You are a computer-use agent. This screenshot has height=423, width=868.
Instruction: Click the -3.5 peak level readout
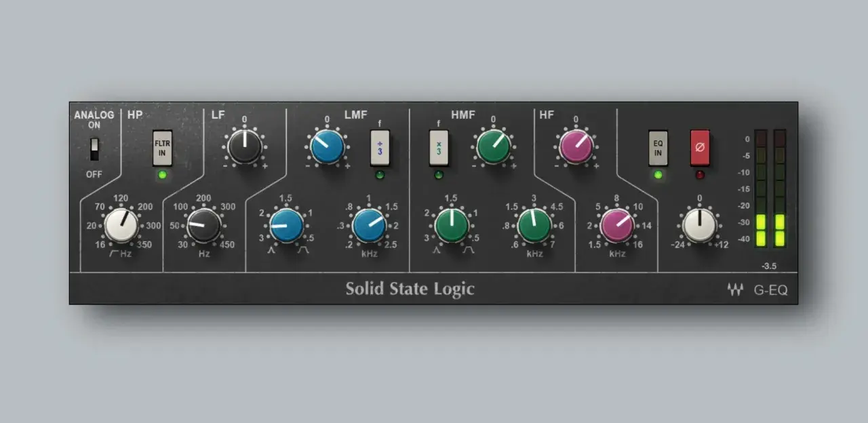[x=768, y=266]
